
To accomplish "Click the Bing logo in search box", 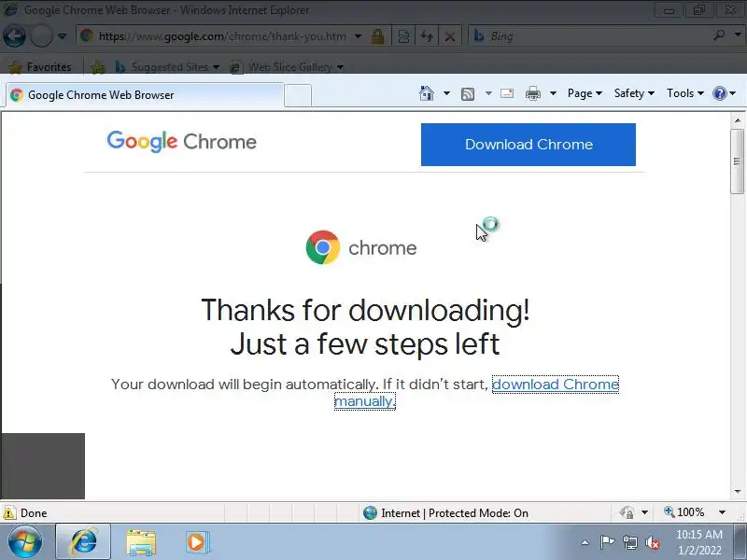I will (479, 36).
